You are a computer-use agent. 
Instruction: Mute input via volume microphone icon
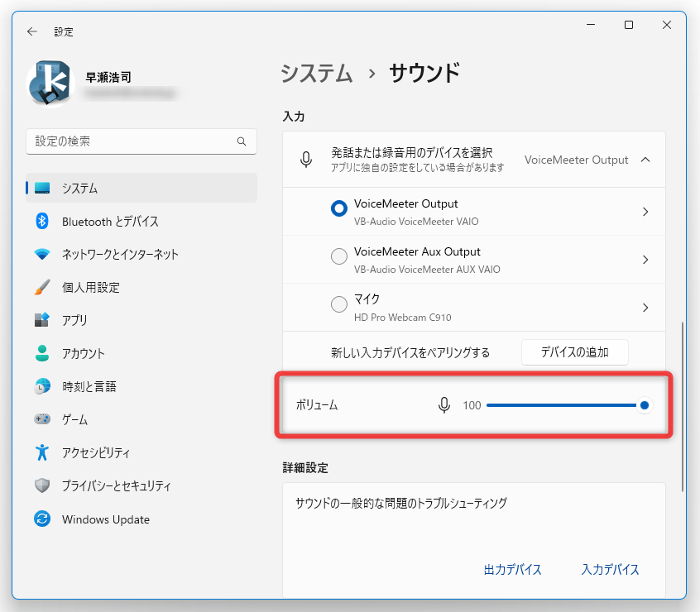coord(444,405)
